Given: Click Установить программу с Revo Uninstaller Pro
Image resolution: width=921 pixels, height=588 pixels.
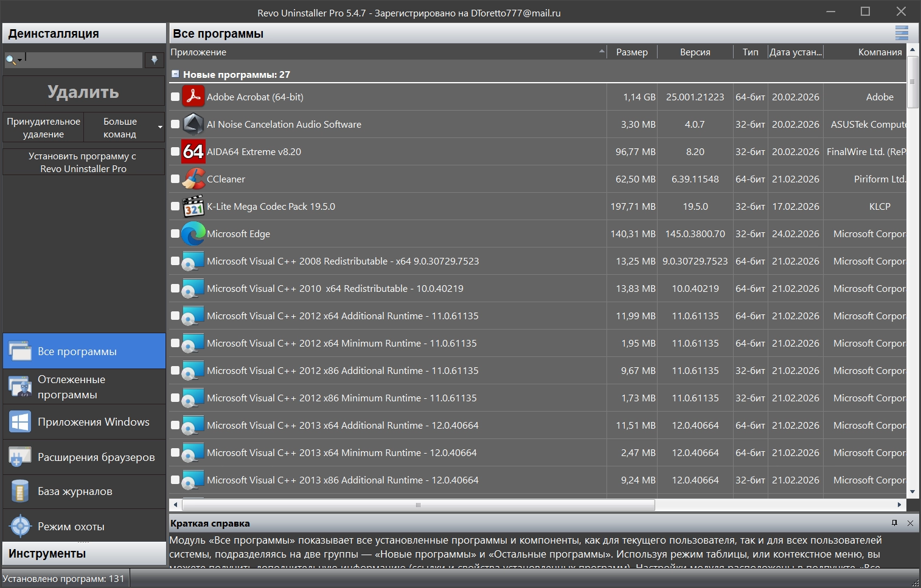Looking at the screenshot, I should (x=84, y=162).
